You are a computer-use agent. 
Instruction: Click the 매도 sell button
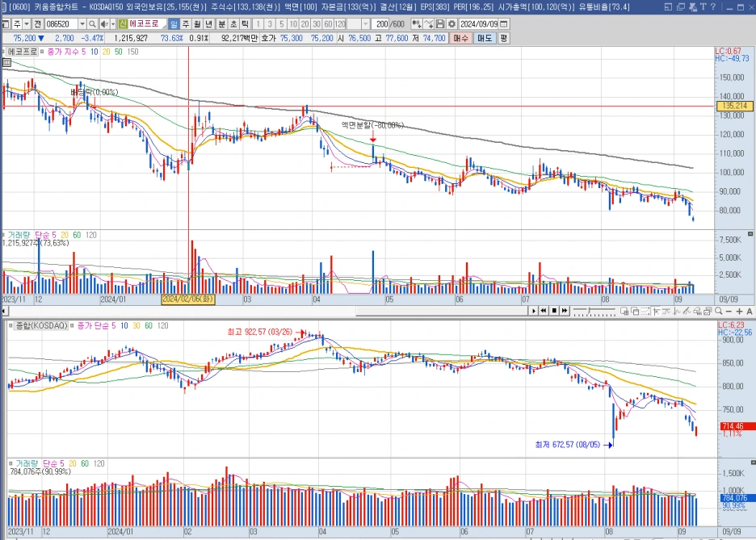click(484, 38)
